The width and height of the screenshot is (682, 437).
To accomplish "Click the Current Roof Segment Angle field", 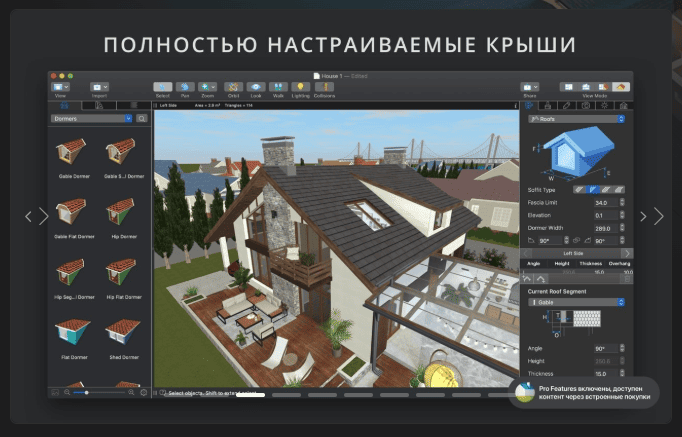I will [x=606, y=348].
